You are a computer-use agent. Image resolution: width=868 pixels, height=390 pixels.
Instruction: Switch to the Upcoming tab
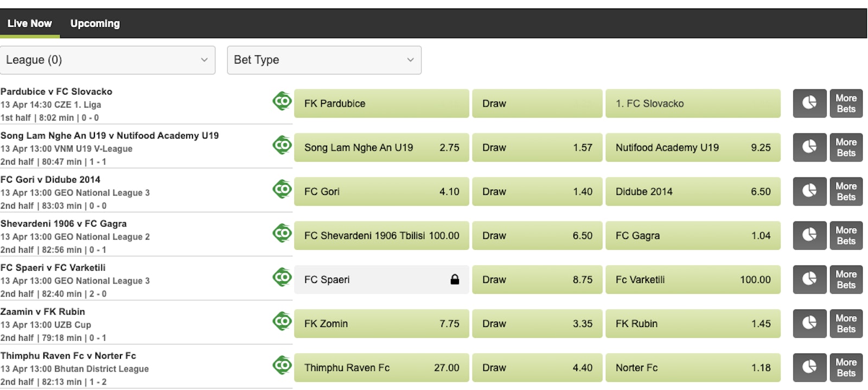coord(95,23)
